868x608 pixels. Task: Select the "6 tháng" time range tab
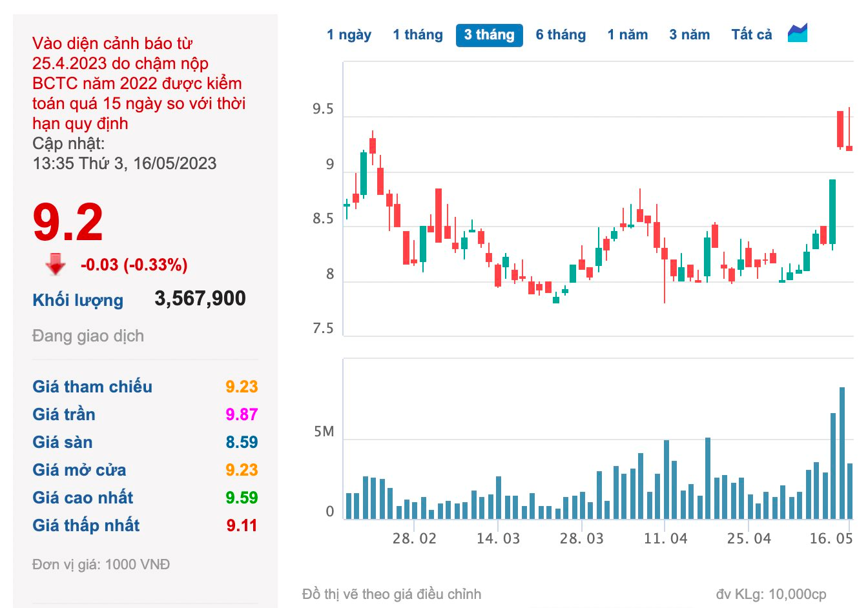tap(561, 35)
